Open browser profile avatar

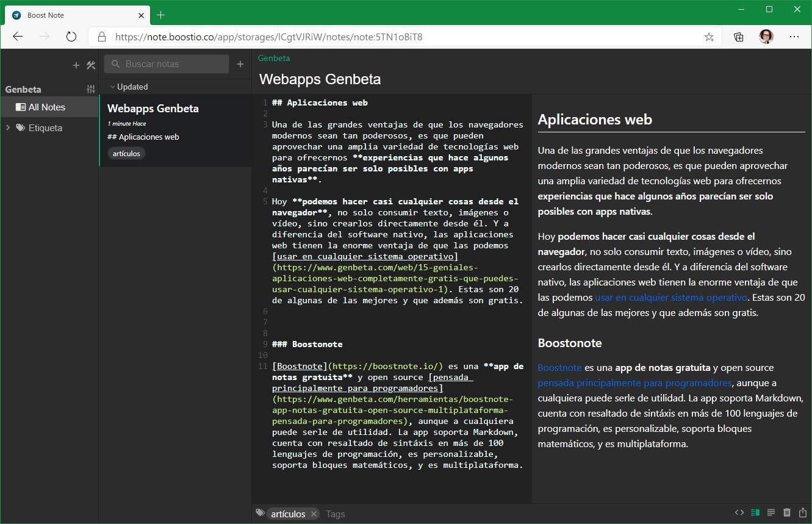(766, 37)
